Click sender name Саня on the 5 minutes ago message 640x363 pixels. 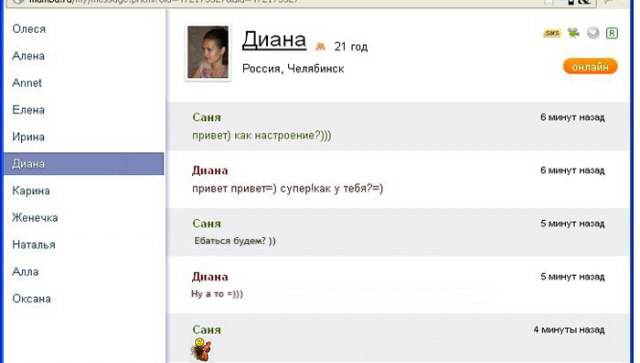207,224
